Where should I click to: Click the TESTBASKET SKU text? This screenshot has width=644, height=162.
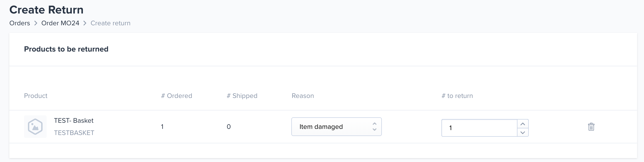click(74, 133)
